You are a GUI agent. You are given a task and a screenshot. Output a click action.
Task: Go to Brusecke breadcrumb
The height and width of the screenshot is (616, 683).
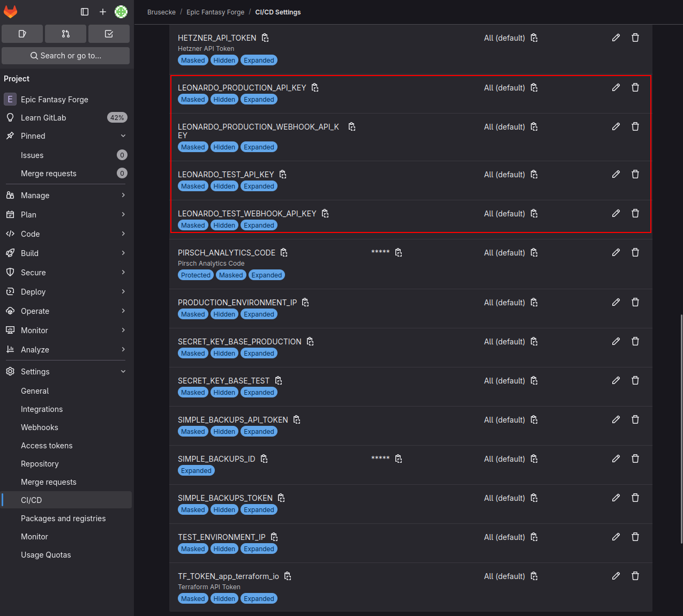point(161,12)
